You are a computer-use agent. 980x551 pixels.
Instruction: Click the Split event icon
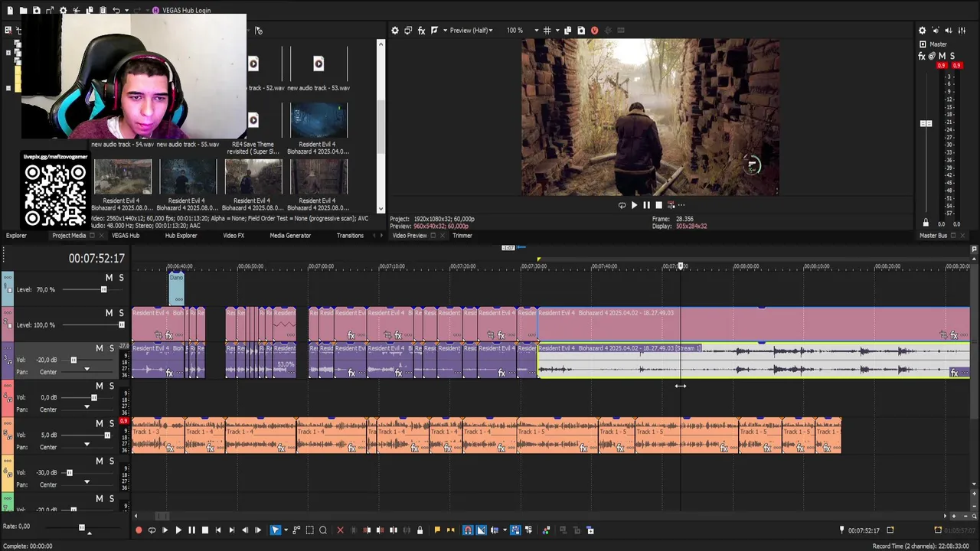[x=394, y=530]
